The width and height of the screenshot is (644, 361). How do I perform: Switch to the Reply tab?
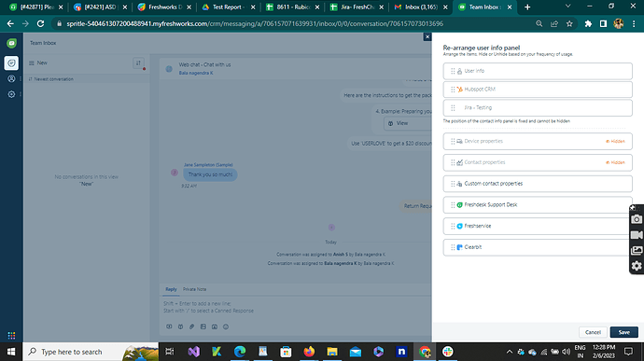[x=171, y=289]
